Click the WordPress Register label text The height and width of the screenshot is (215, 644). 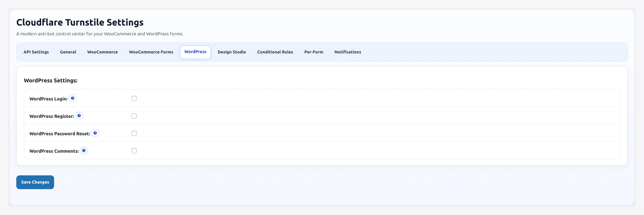click(x=52, y=116)
